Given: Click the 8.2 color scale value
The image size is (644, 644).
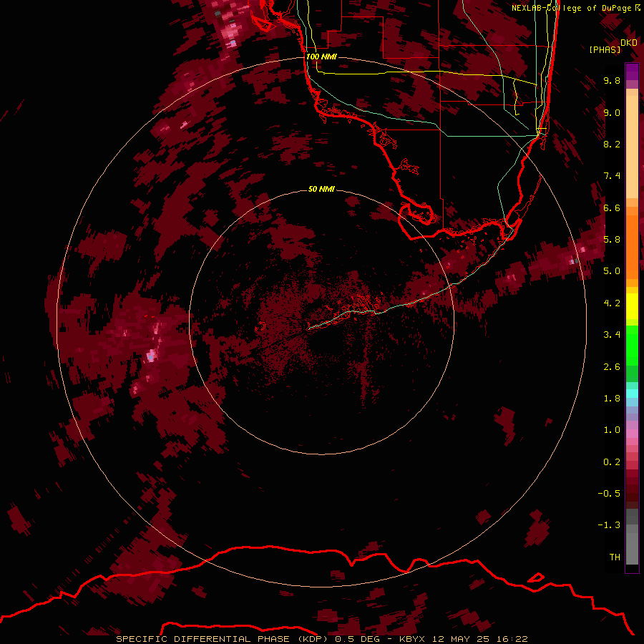Looking at the screenshot, I should tap(612, 144).
